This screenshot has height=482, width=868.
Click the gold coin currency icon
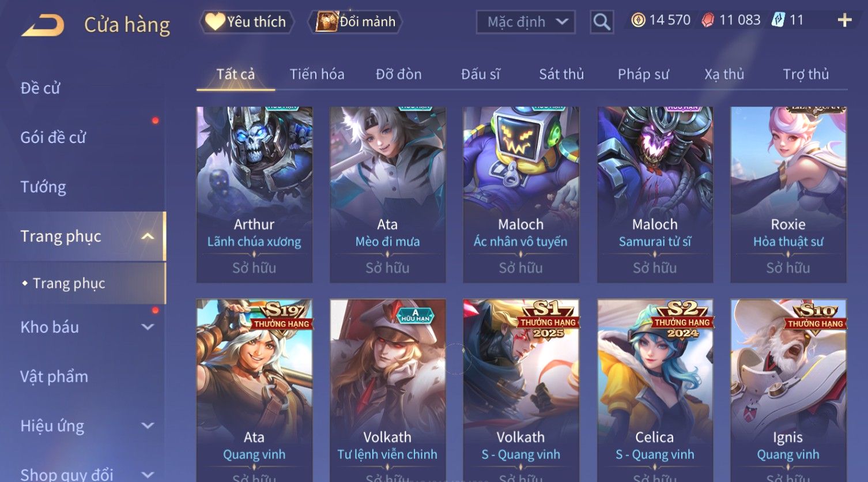click(638, 21)
